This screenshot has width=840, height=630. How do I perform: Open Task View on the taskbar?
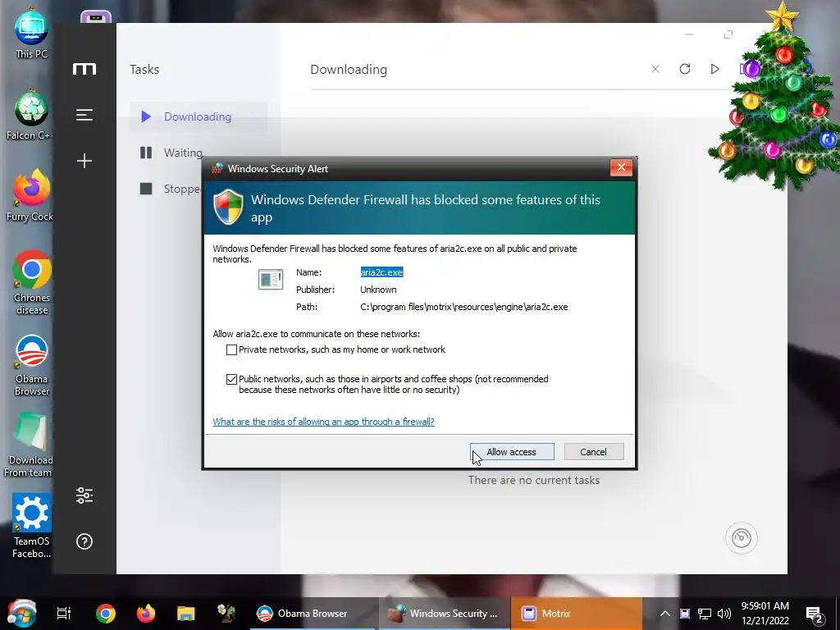click(x=64, y=614)
